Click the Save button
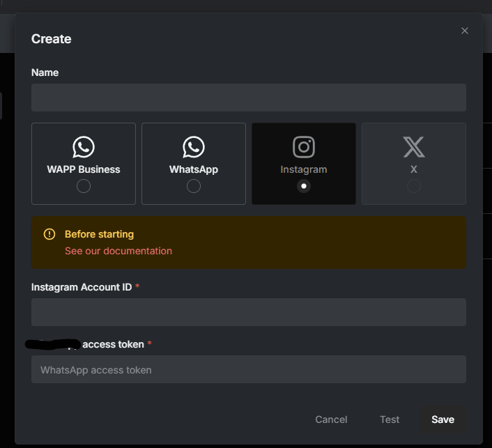 (x=443, y=419)
